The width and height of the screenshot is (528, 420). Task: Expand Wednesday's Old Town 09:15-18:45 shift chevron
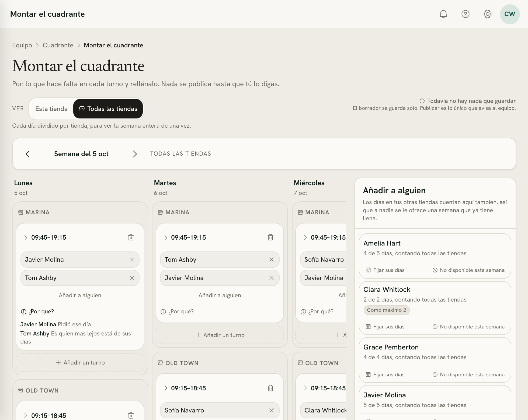(305, 388)
